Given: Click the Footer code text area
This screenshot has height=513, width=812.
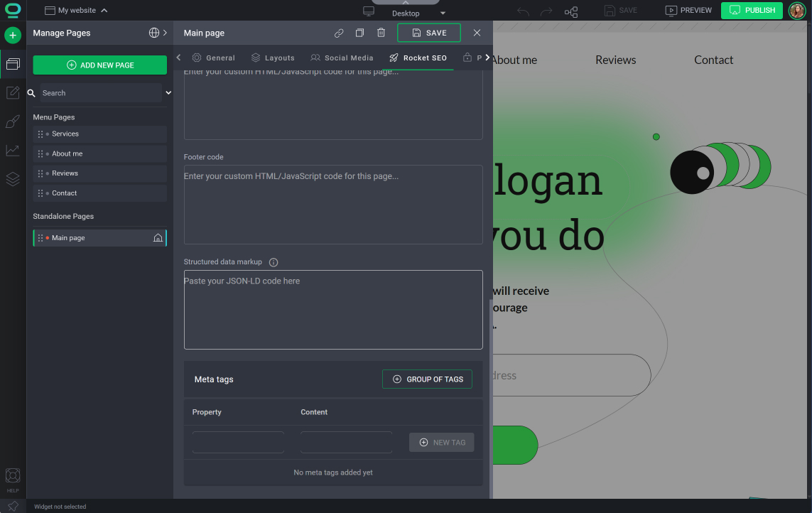Looking at the screenshot, I should [333, 205].
